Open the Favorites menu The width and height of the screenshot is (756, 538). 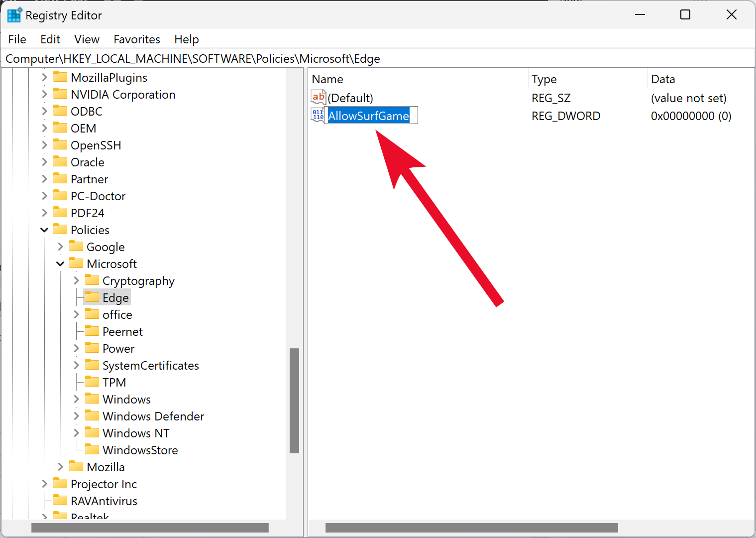pyautogui.click(x=137, y=39)
